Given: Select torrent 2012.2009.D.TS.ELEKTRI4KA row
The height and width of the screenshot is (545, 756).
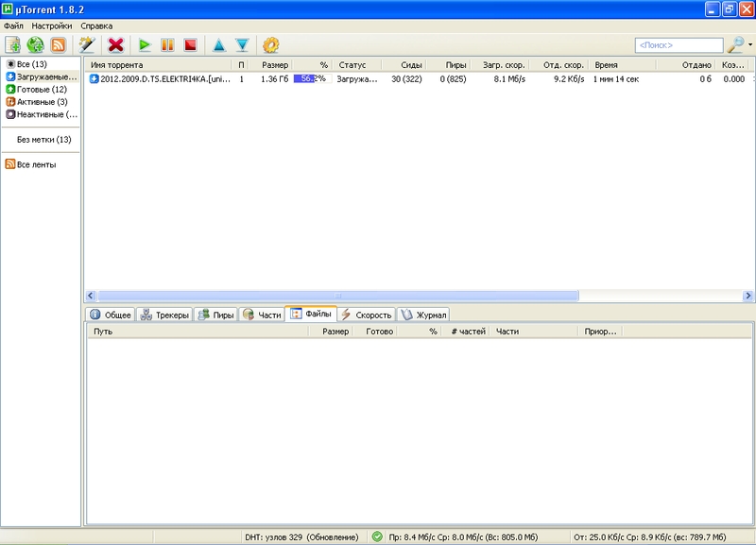Looking at the screenshot, I should point(419,79).
